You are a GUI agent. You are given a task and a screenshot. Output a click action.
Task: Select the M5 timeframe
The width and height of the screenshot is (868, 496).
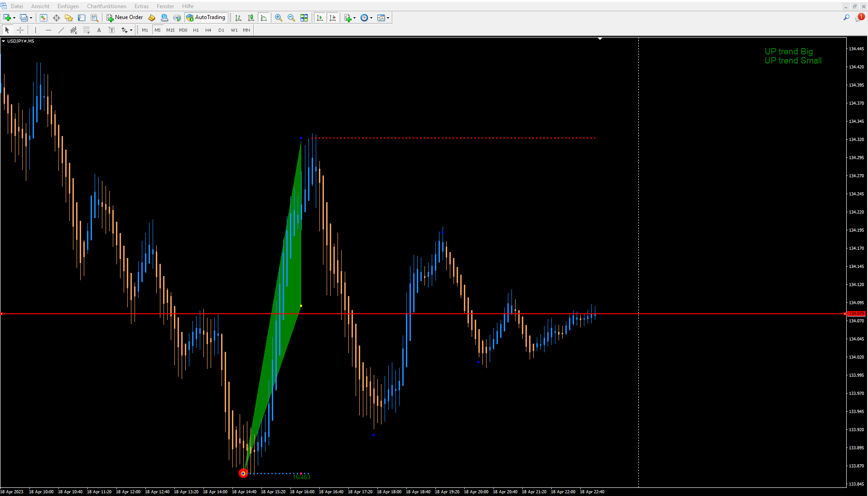click(x=158, y=30)
